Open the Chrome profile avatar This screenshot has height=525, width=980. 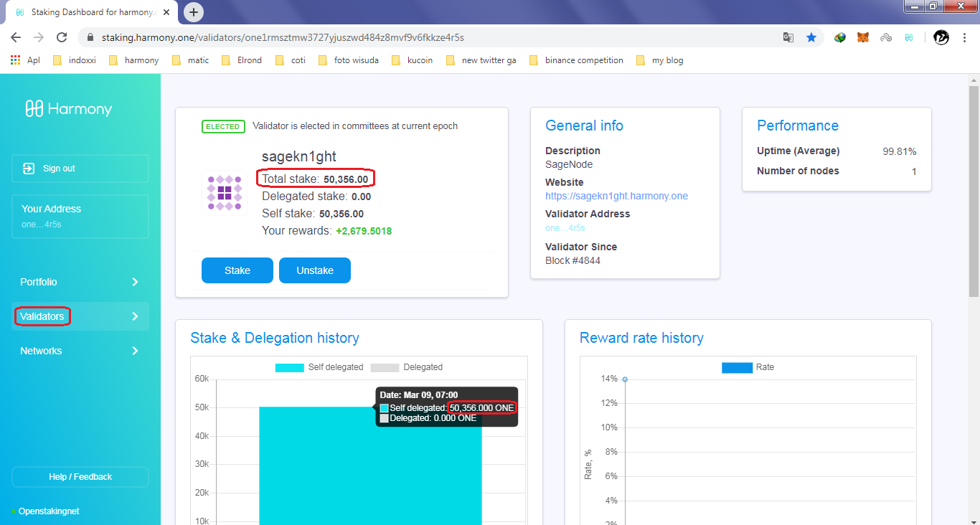point(941,38)
